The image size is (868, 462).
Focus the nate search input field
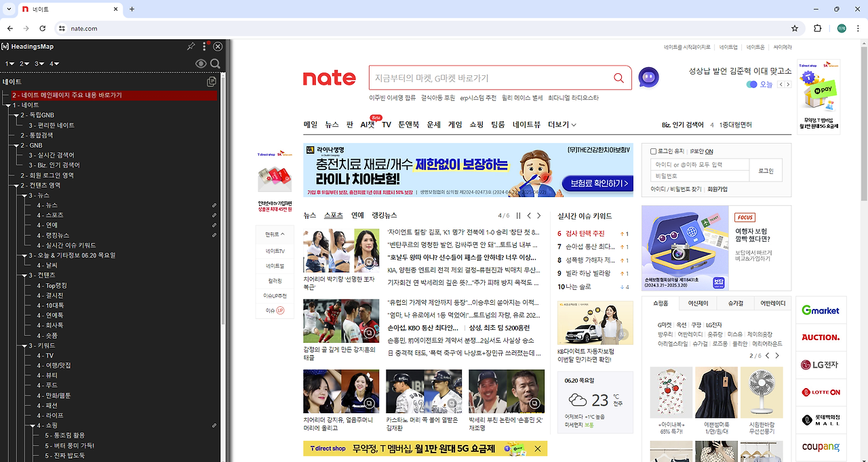490,78
